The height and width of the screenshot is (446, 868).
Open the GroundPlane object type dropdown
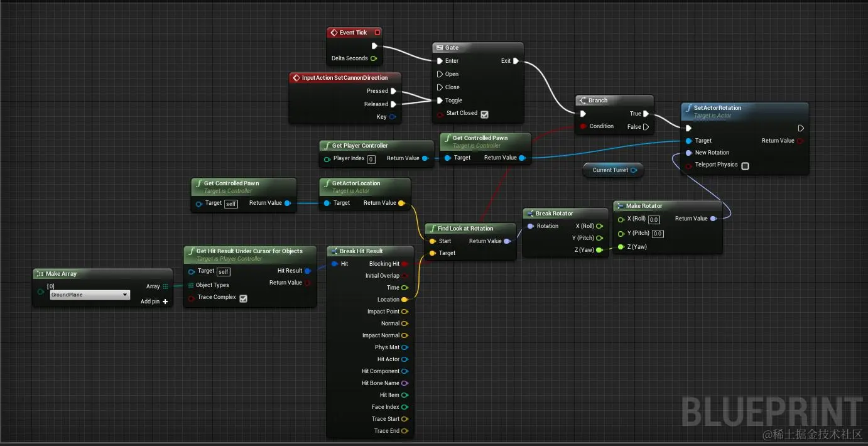click(x=90, y=295)
